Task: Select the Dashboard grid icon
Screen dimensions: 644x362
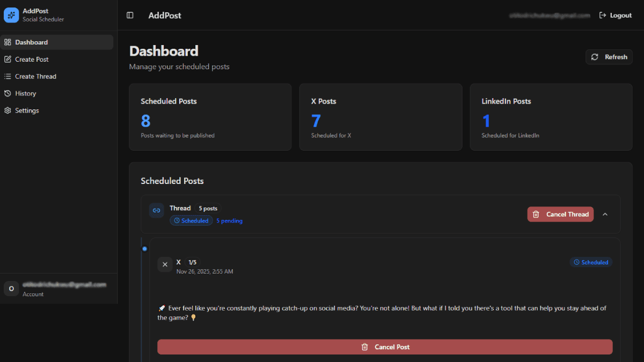Action: coord(7,42)
